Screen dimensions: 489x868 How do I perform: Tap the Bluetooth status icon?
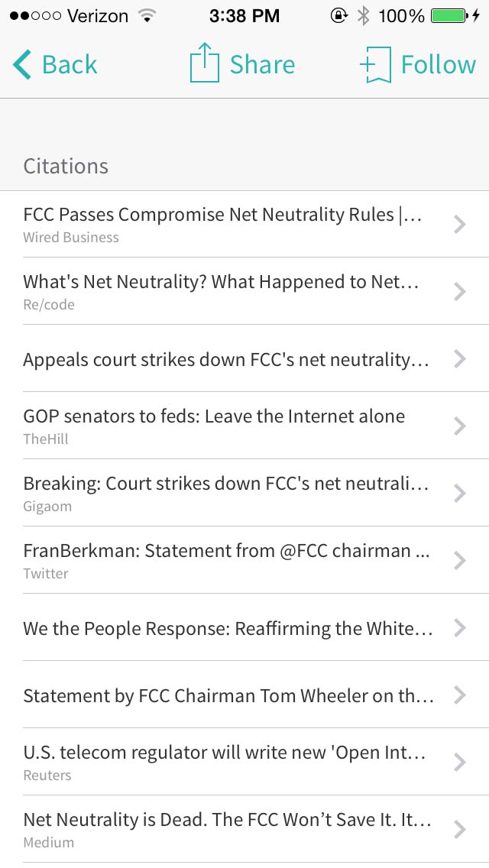(364, 15)
